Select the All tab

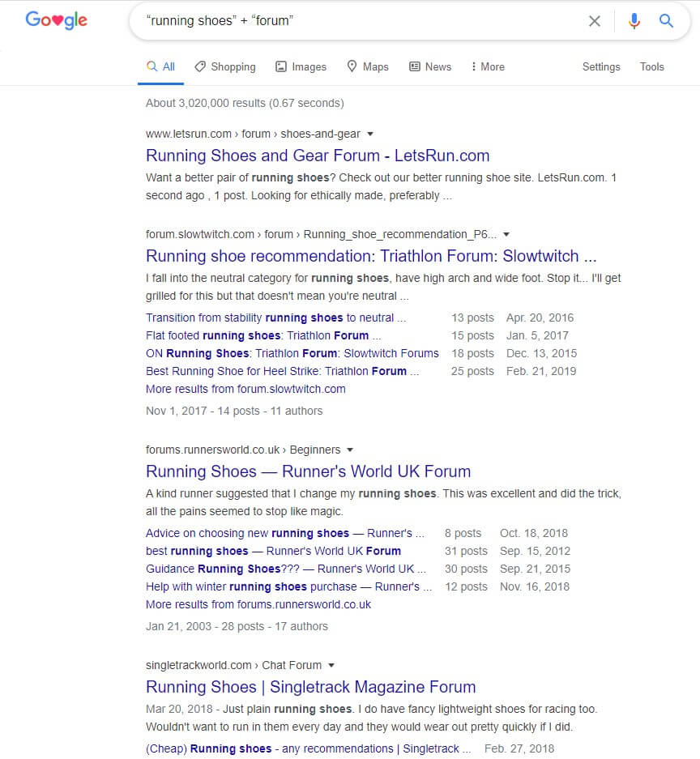pyautogui.click(x=160, y=66)
